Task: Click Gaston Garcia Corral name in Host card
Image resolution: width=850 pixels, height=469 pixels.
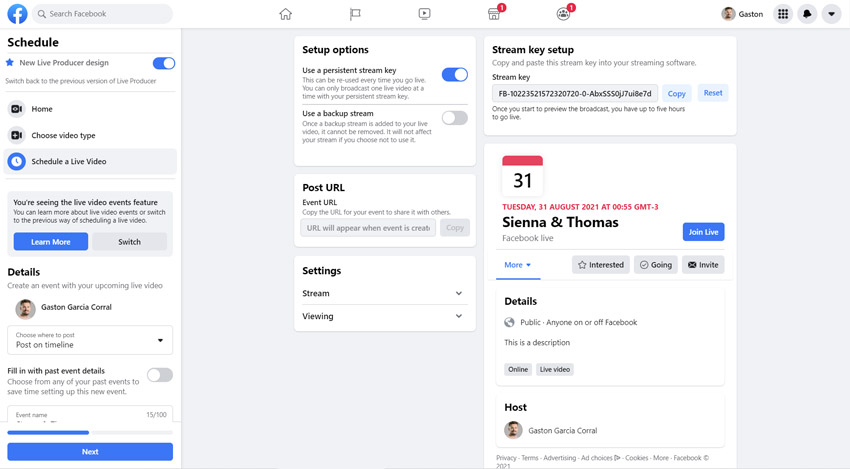Action: tap(563, 431)
